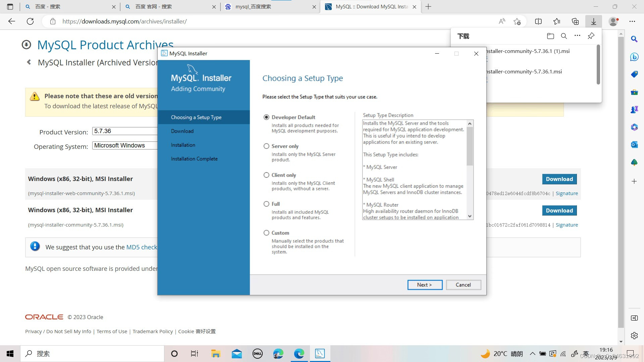The image size is (644, 362).
Task: Open MySQL Installer taskbar icon
Action: point(320,353)
